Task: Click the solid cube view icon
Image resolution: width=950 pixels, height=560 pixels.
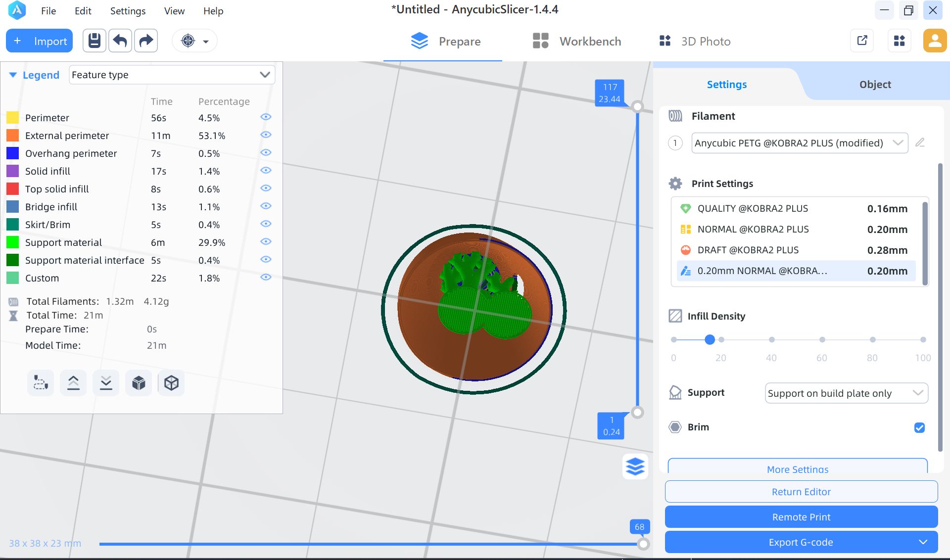Action: click(x=139, y=383)
